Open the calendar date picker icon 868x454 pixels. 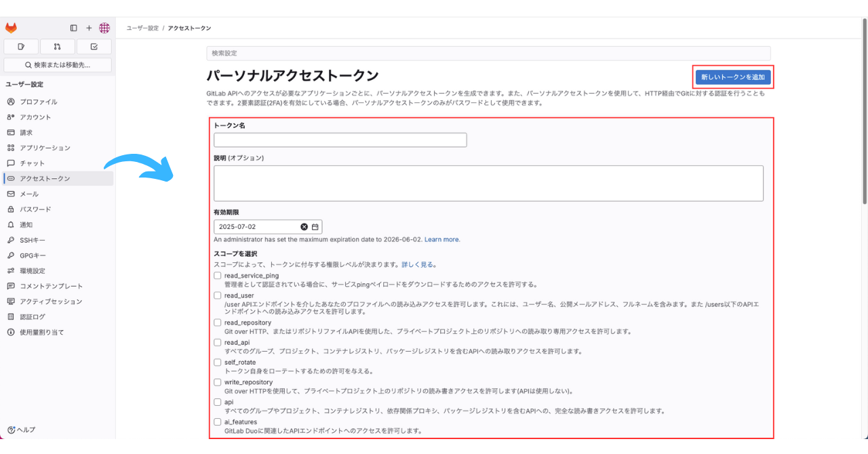tap(315, 227)
